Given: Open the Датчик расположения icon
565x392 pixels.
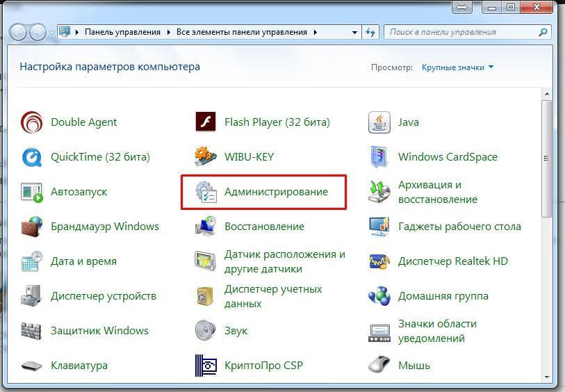Looking at the screenshot, I should coord(206,261).
